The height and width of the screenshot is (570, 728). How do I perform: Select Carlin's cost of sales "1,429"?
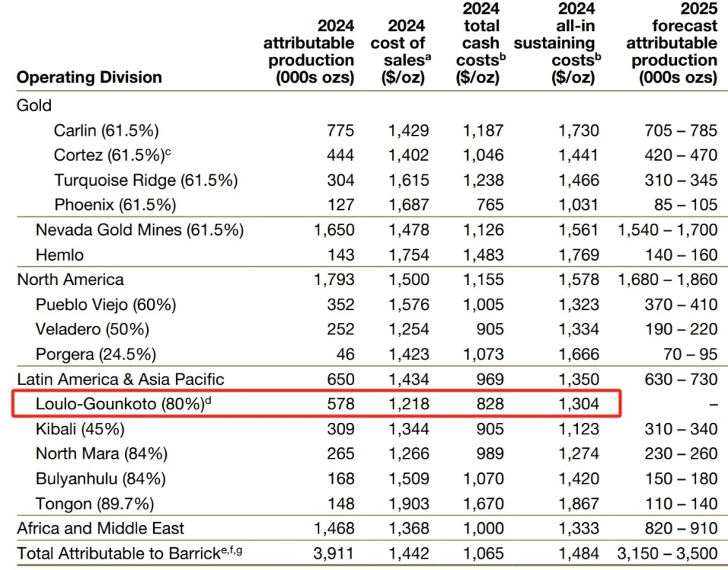[x=409, y=130]
